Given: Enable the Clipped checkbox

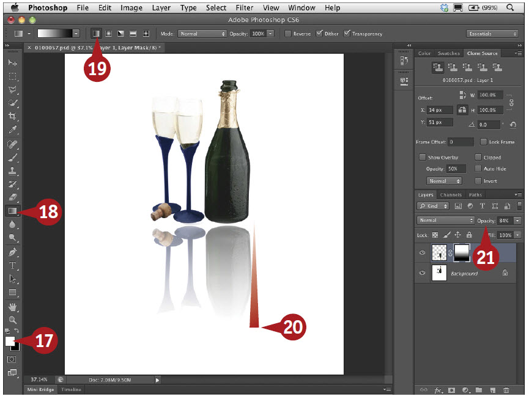Looking at the screenshot, I should point(478,157).
